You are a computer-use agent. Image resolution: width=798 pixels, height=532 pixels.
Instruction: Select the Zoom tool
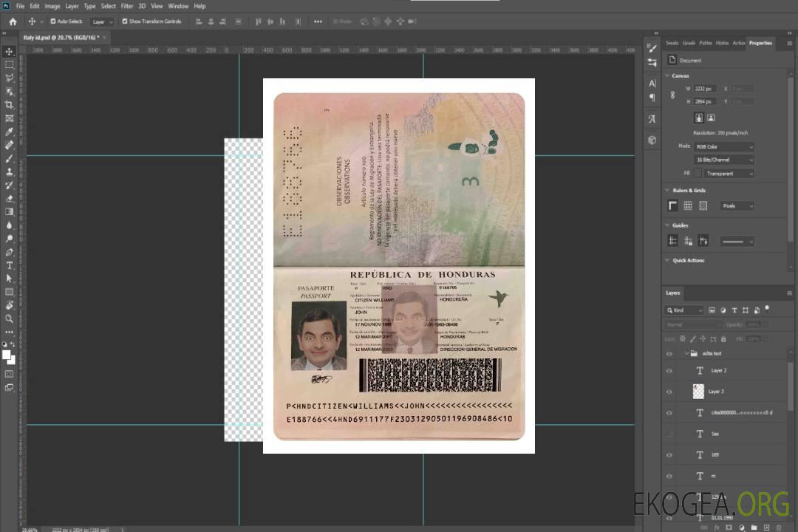[x=9, y=318]
